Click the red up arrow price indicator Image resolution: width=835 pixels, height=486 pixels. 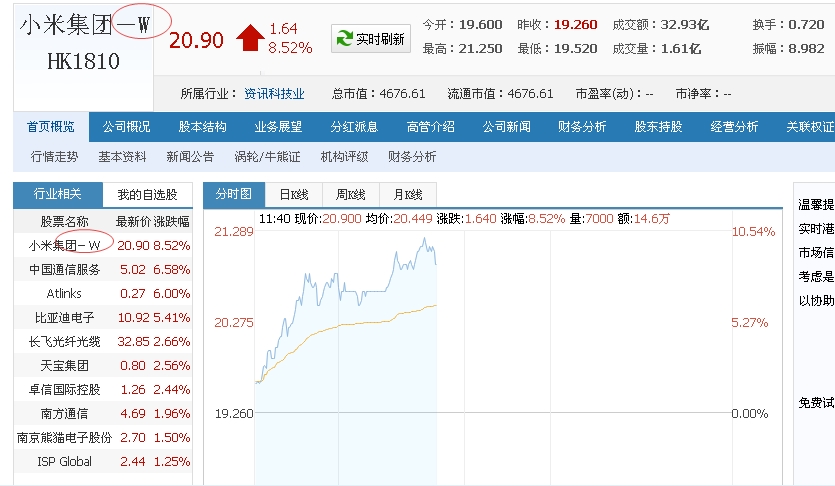(250, 37)
